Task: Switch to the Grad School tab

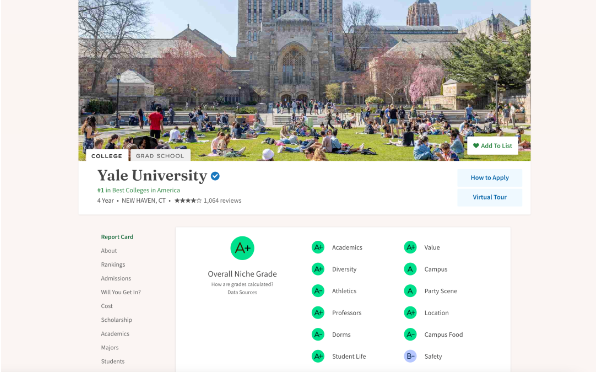Action: [160, 156]
